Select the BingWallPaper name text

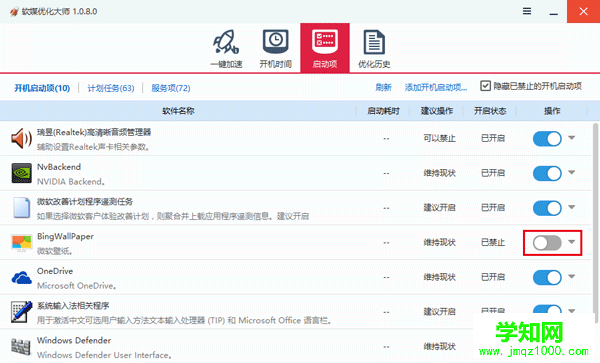[x=65, y=236]
